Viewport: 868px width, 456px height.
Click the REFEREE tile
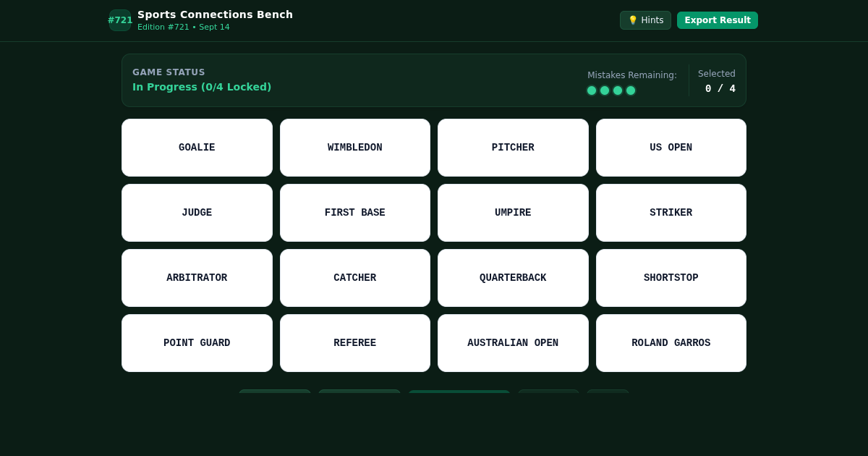coord(355,343)
